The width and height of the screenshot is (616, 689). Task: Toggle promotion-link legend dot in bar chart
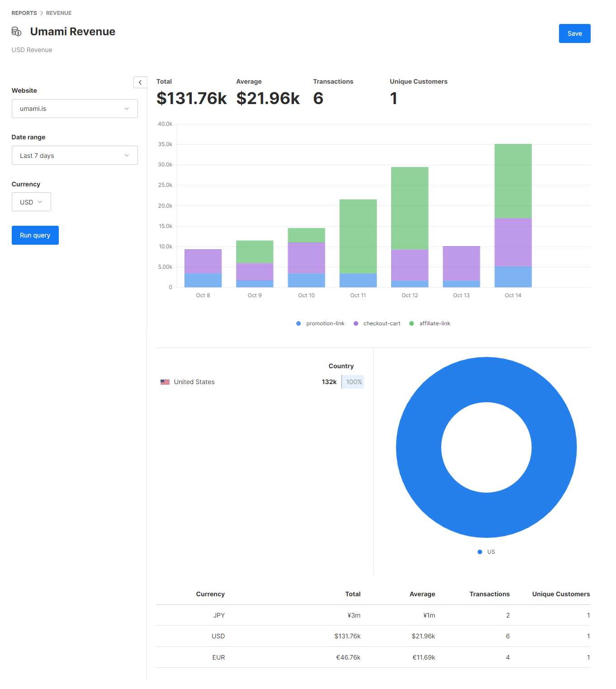(x=299, y=323)
